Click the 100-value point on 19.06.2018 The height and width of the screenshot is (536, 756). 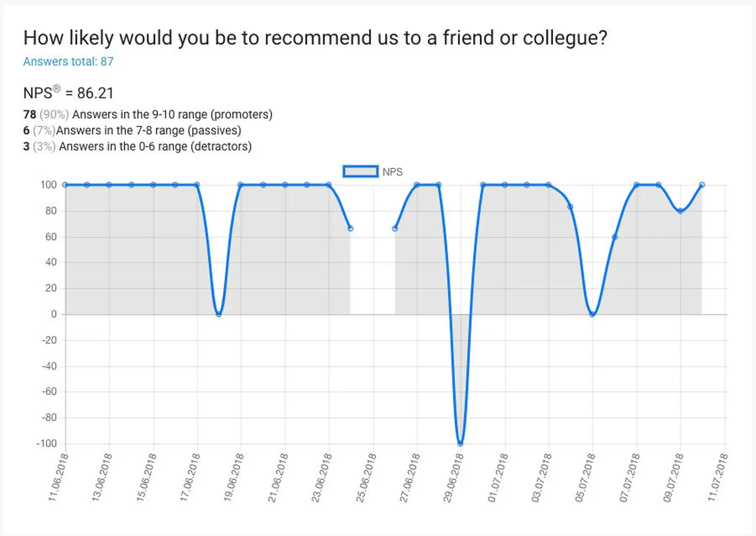[241, 185]
